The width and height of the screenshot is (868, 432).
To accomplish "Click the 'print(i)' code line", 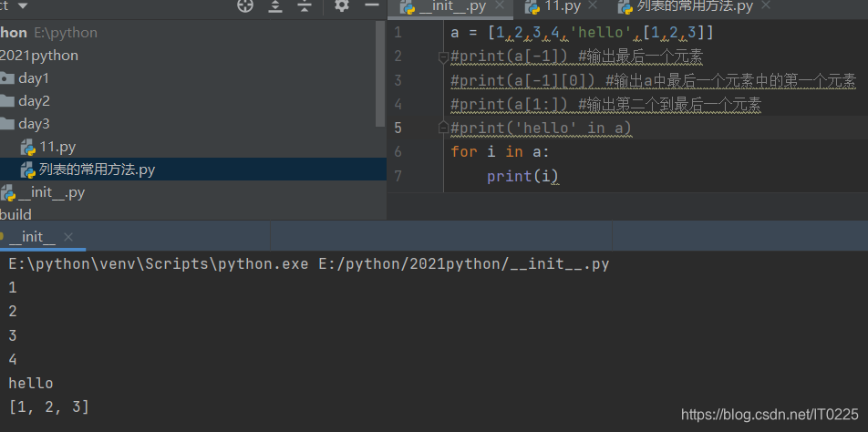I will pyautogui.click(x=522, y=177).
